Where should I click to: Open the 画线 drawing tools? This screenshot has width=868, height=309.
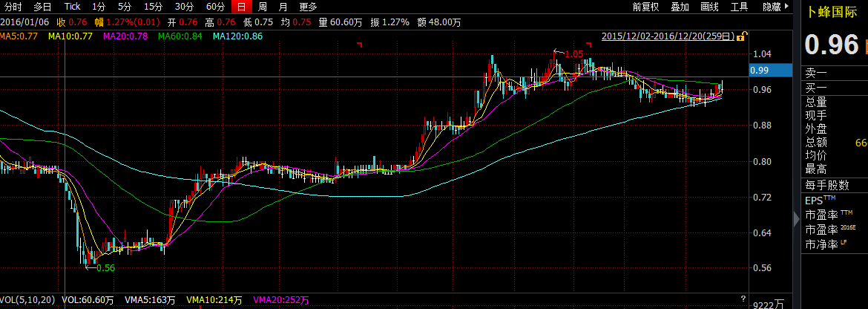point(709,7)
